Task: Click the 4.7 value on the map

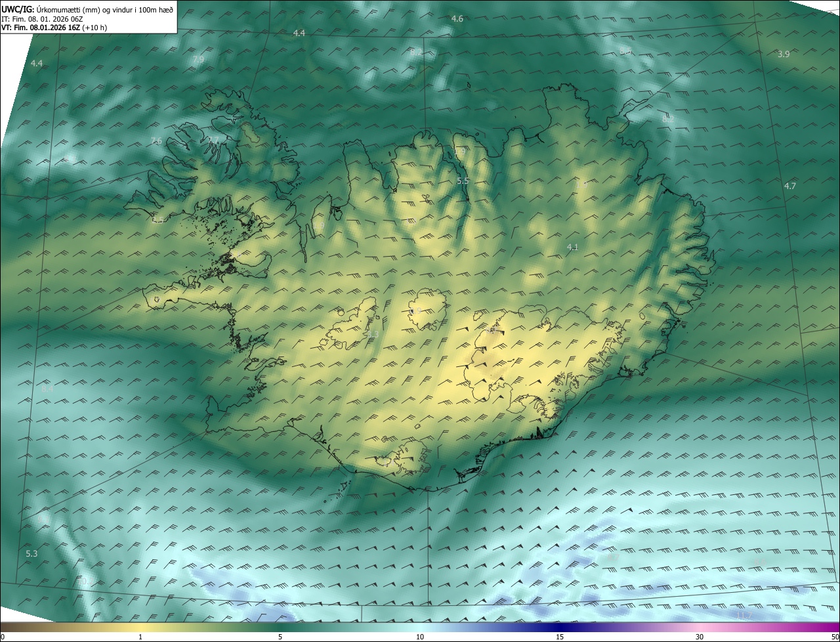Action: coord(790,186)
